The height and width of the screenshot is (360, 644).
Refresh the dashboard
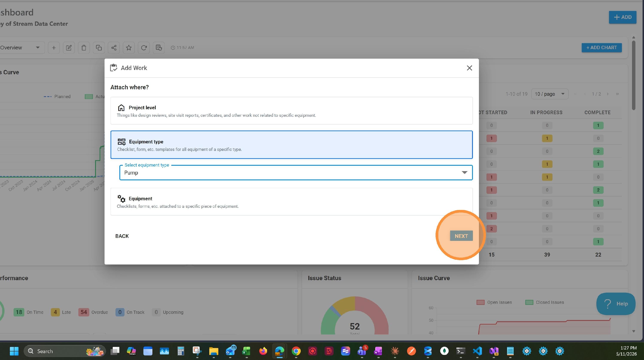[x=144, y=47]
